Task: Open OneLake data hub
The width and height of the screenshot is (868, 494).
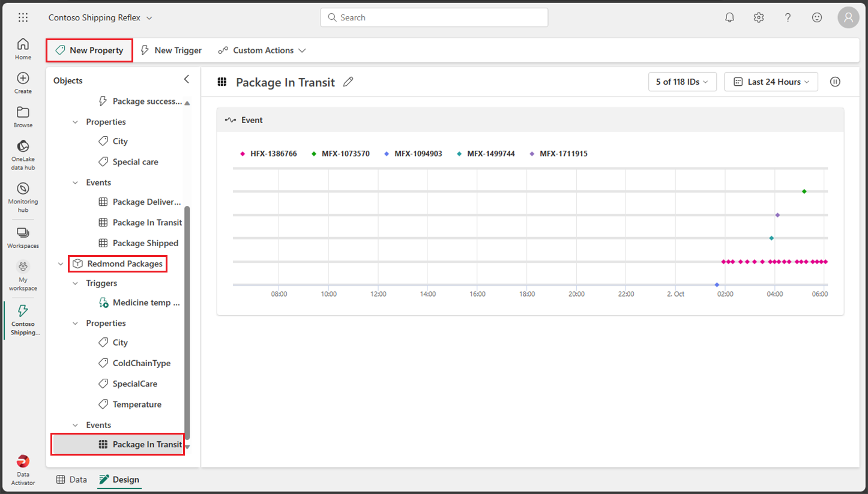Action: point(23,155)
